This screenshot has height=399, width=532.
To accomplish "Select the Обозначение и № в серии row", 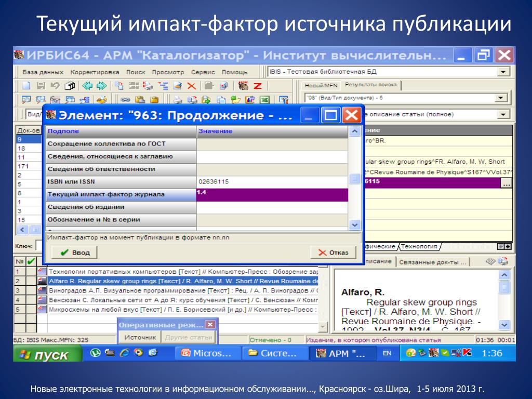I will coord(121,220).
